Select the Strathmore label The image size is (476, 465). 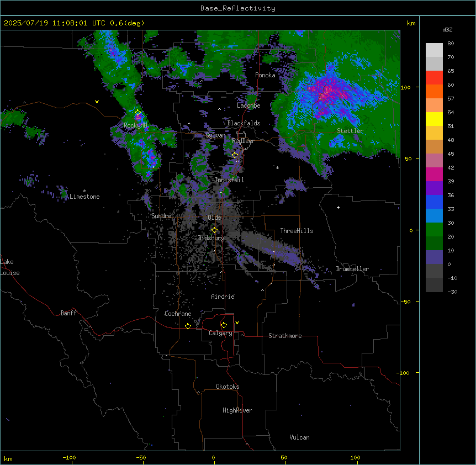tap(285, 336)
